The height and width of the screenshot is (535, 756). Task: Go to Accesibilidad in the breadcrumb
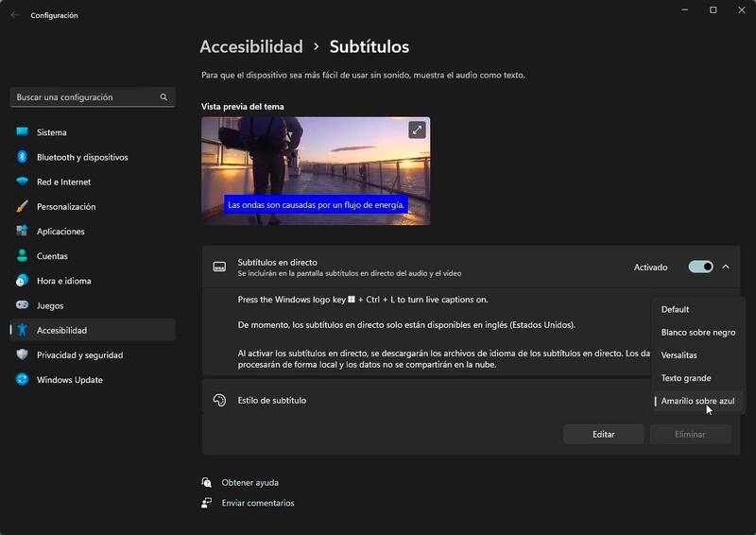(251, 46)
